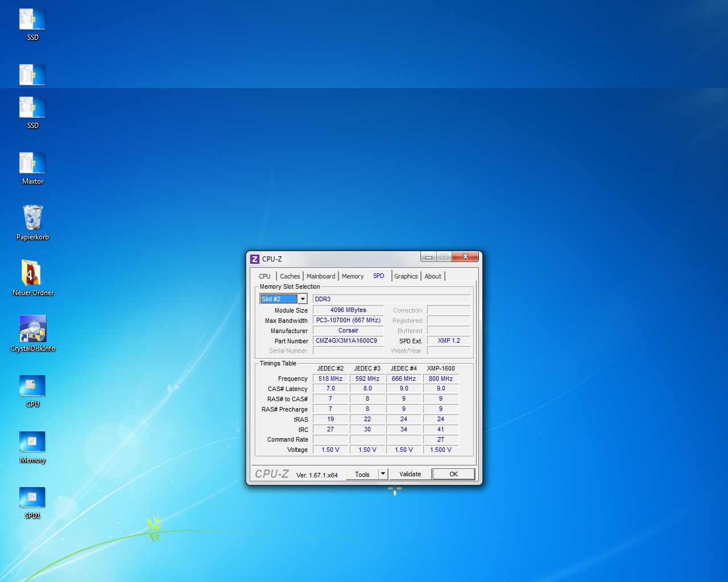Launch the CrystalDiskInfo shortcut

32,334
